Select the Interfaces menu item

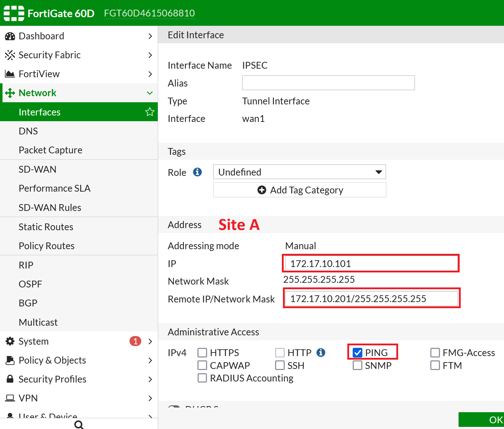click(79, 112)
